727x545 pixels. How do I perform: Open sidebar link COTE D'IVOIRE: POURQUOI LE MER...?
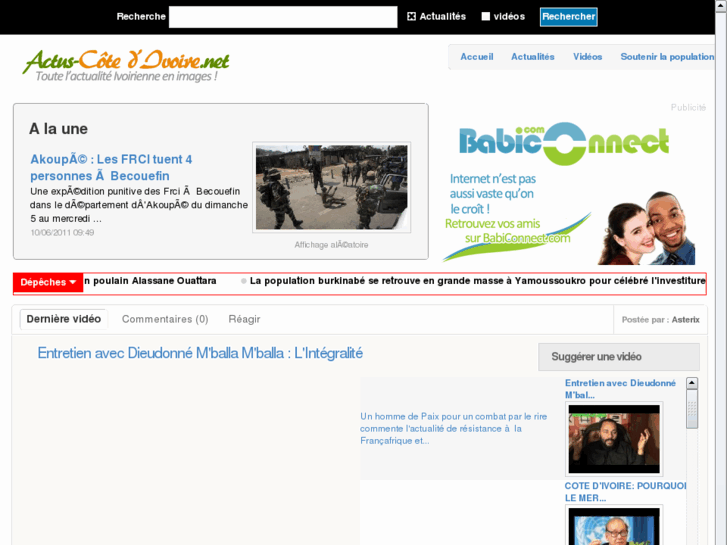coord(625,492)
